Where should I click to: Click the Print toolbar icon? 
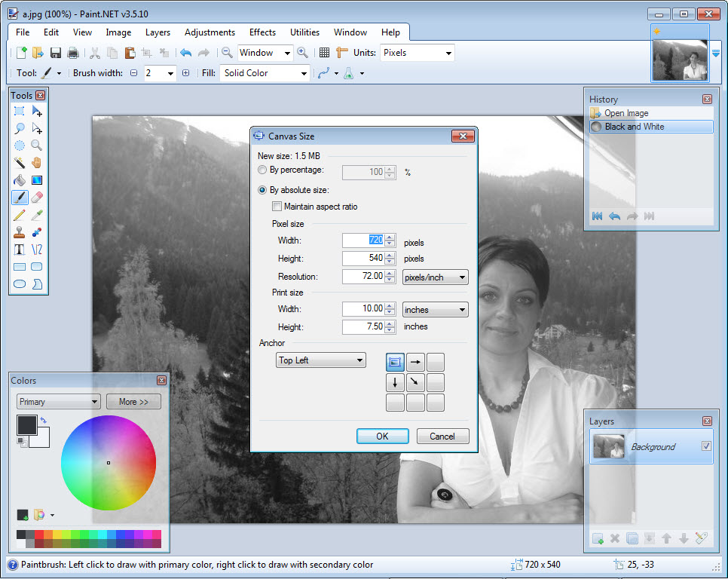[73, 53]
